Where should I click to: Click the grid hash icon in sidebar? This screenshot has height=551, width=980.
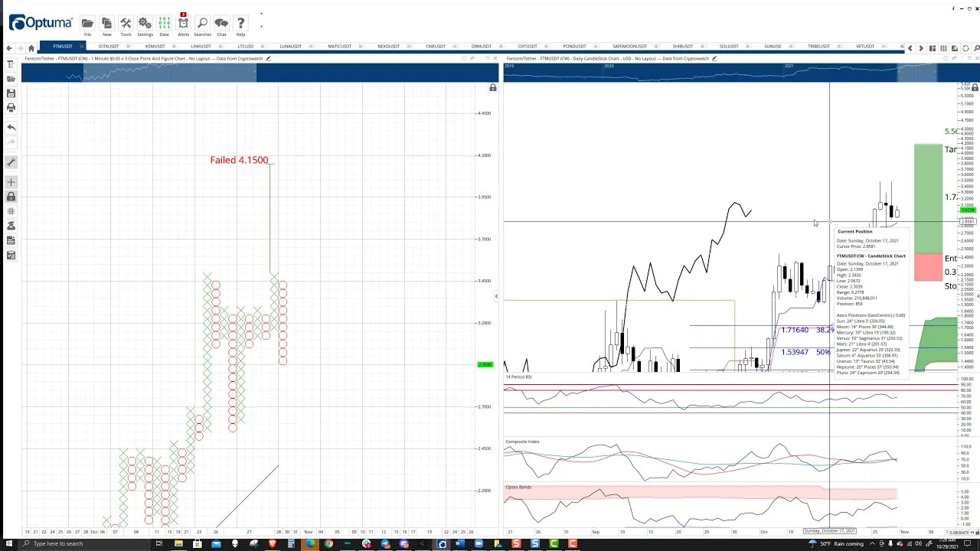coord(11,211)
